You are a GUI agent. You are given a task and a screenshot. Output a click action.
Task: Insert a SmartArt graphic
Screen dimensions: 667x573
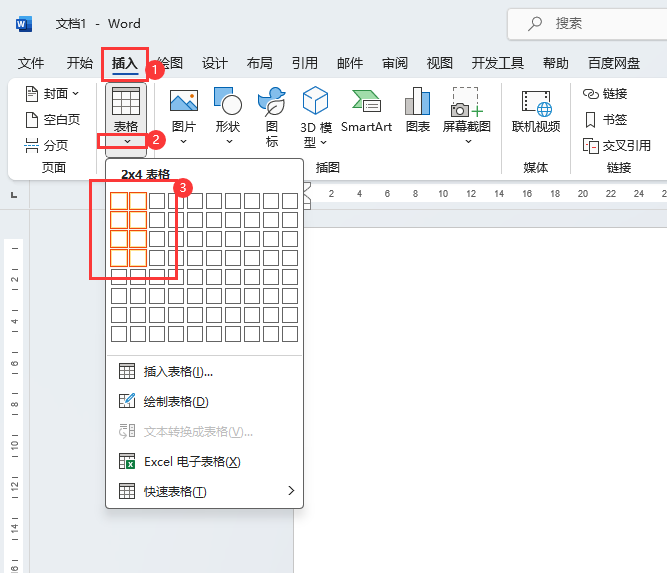coord(366,111)
